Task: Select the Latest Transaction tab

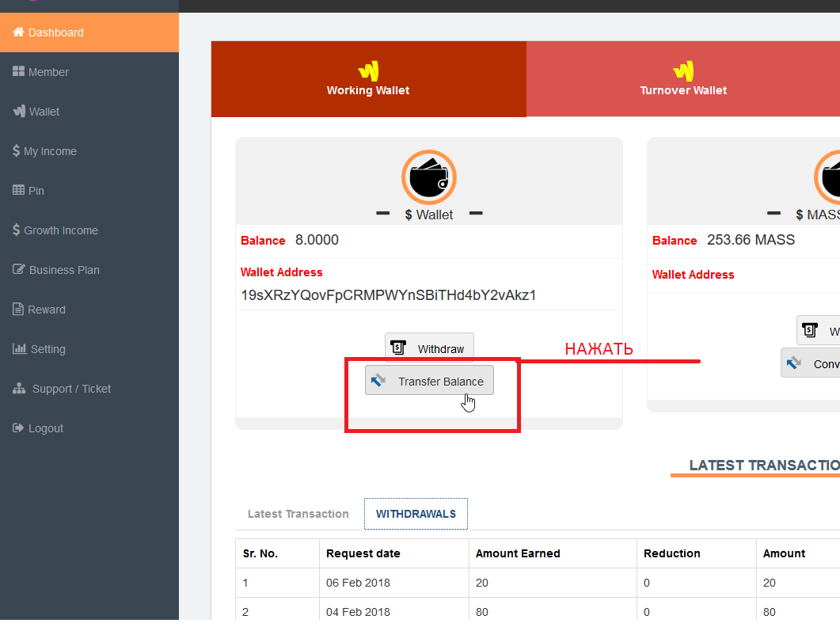Action: pyautogui.click(x=298, y=514)
